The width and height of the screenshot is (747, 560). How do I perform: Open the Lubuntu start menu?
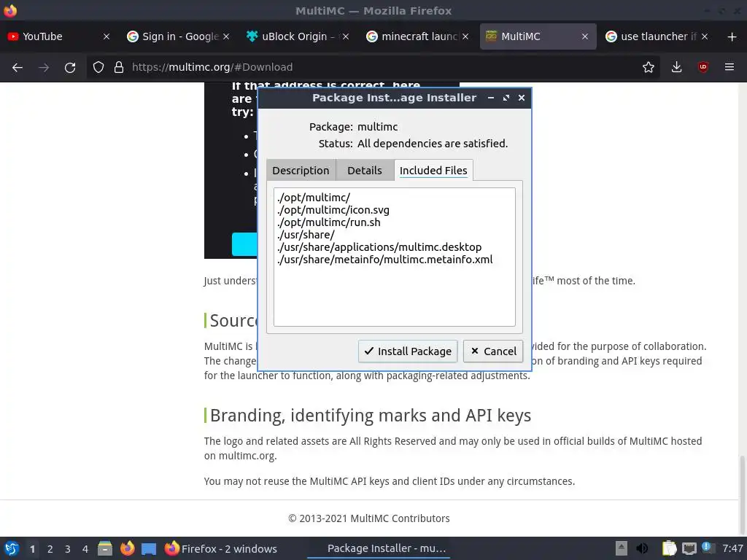12,548
